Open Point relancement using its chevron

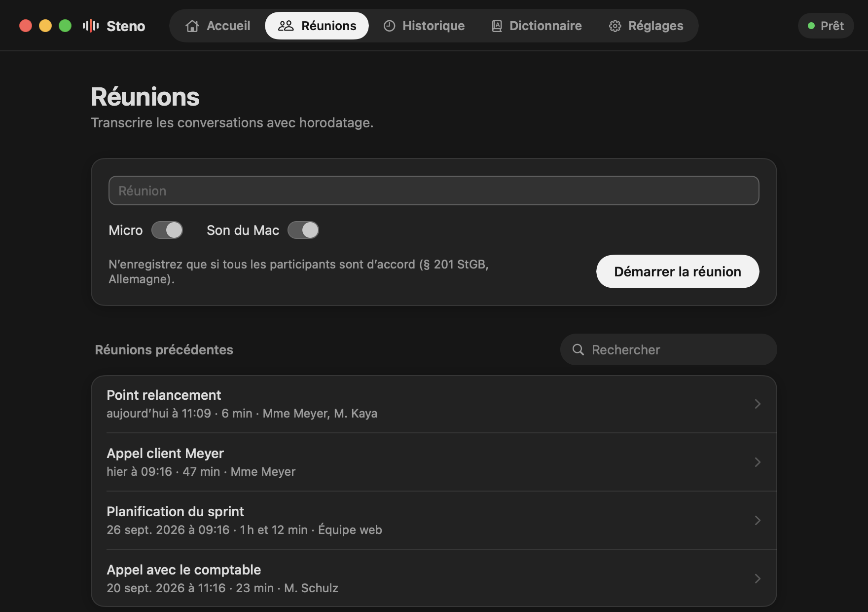point(758,404)
